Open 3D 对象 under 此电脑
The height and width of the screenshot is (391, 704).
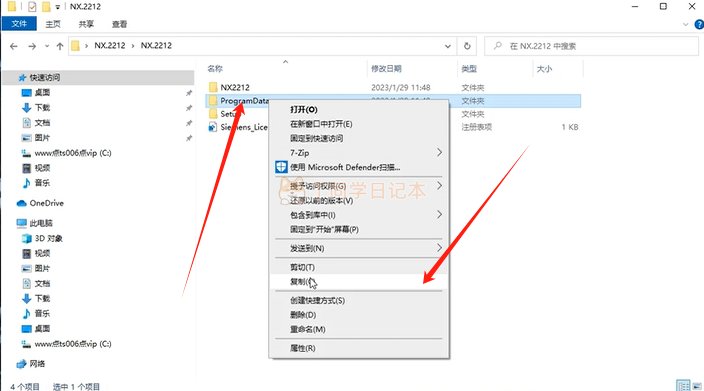[48, 238]
